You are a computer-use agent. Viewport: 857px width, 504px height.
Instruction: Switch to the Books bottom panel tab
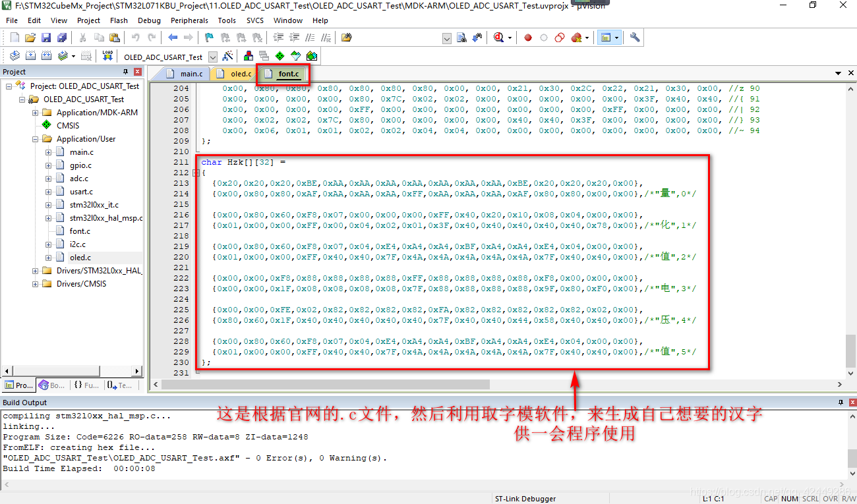(51, 385)
